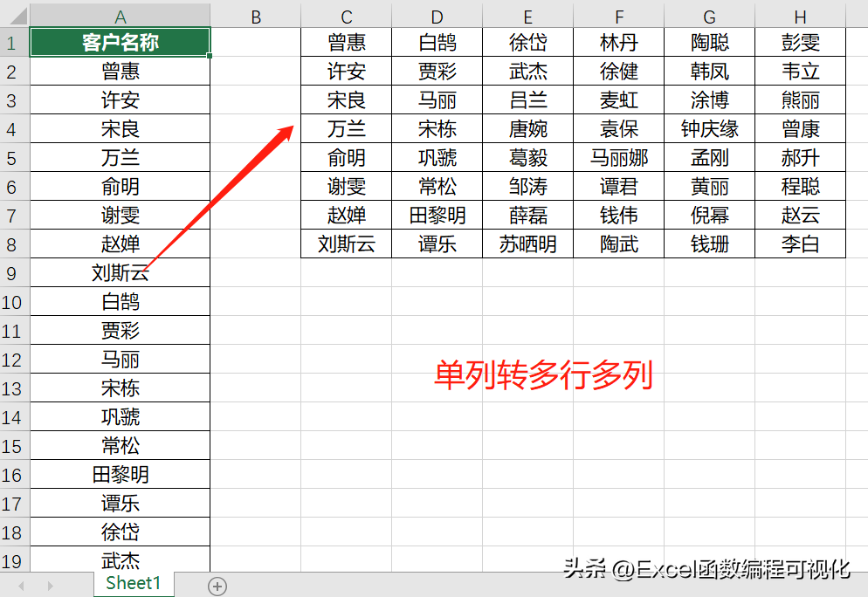Click the Select All corner triangle
This screenshot has width=868, height=597.
point(18,16)
